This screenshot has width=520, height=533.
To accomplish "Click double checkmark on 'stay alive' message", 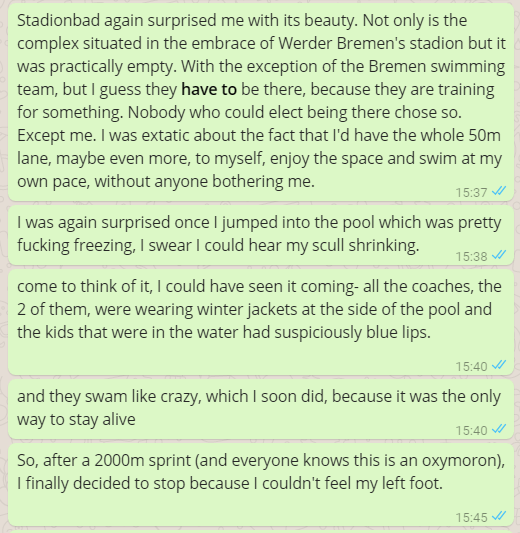I will click(499, 429).
